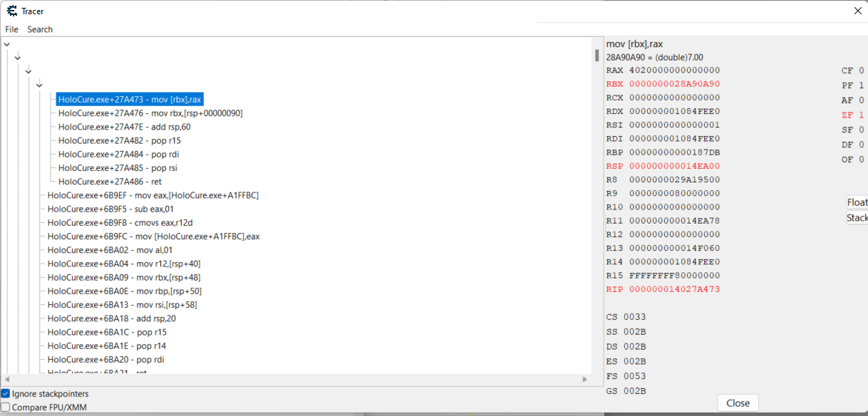Click the Cheat Engine icon in title bar
This screenshot has height=416, width=868.
[12, 11]
